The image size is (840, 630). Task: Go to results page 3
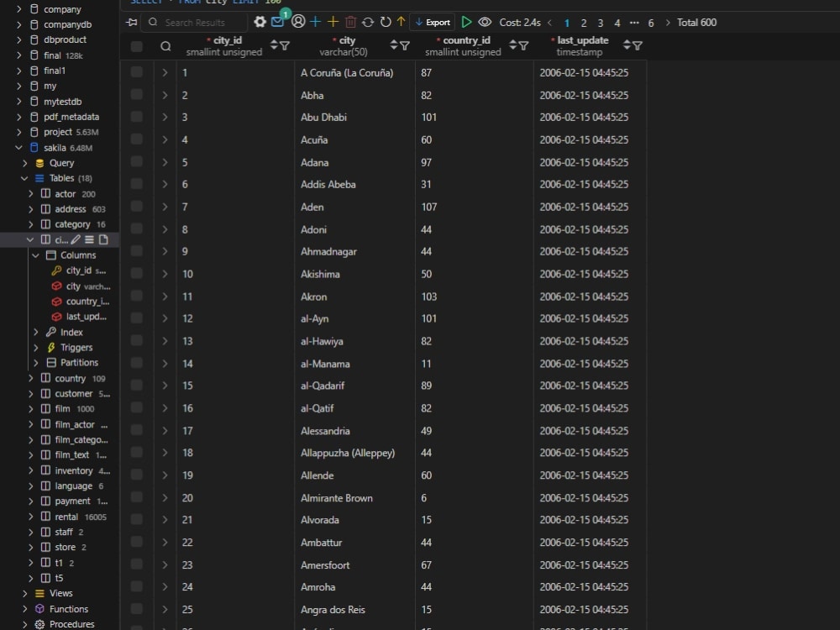point(601,23)
